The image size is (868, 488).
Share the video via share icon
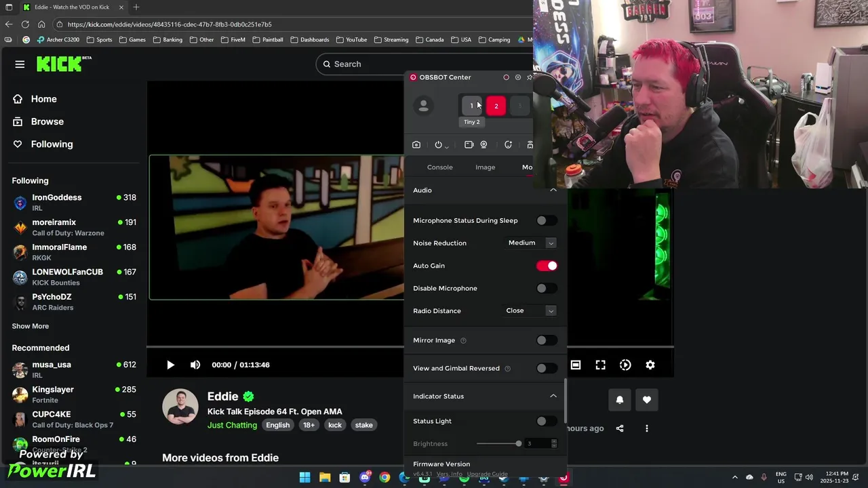click(x=620, y=428)
